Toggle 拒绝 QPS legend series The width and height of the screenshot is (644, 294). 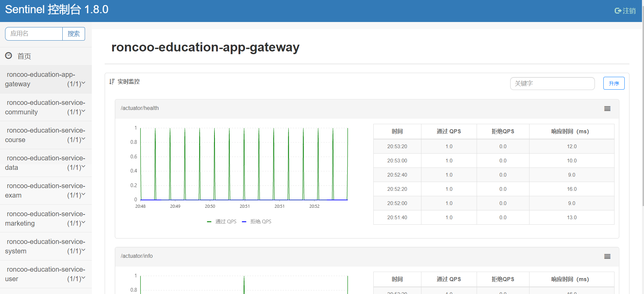(256, 222)
